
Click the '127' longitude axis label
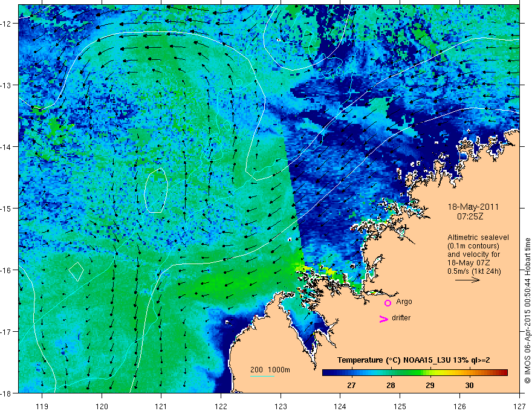tap(519, 406)
